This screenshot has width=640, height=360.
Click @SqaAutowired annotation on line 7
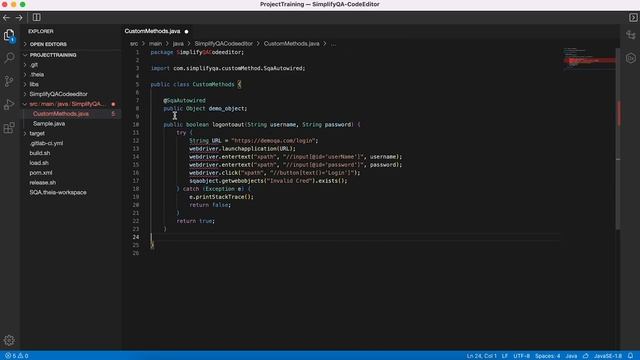pyautogui.click(x=184, y=100)
